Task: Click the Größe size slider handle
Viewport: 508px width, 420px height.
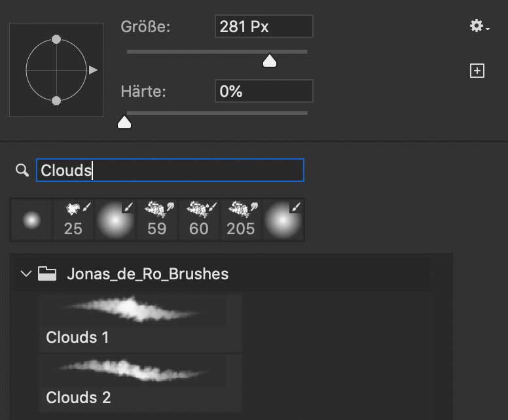Action: (269, 61)
